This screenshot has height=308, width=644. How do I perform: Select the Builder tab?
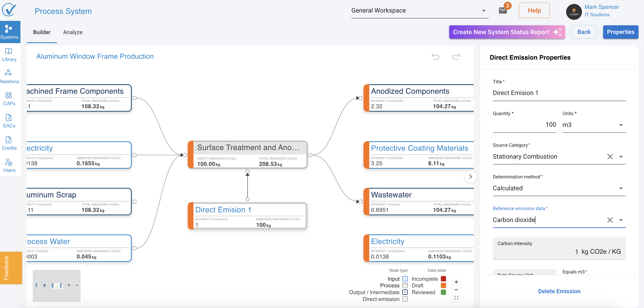[42, 32]
